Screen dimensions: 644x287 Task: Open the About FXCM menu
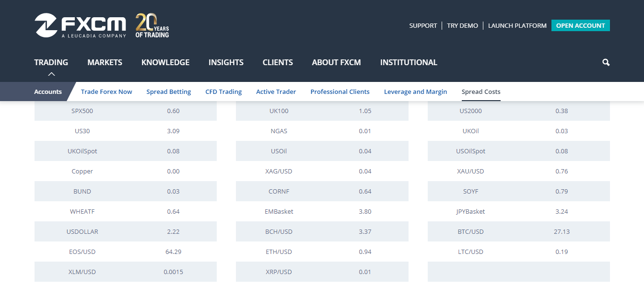click(336, 62)
